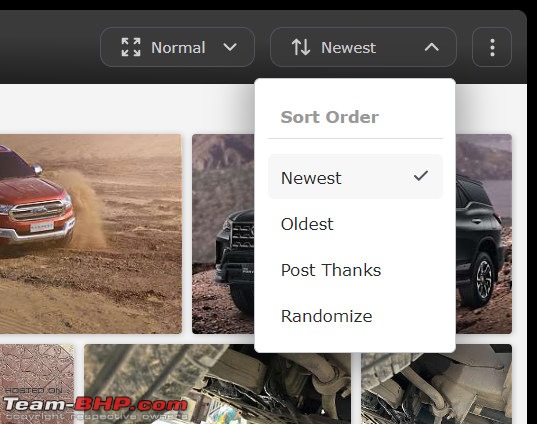
Task: Pick the Randomize sort option
Action: point(355,316)
